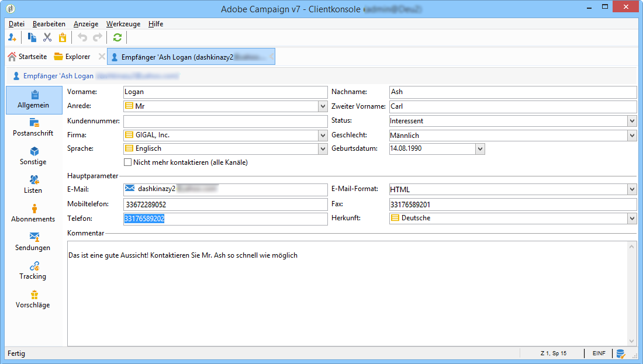The height and width of the screenshot is (364, 643).
Task: Expand the Anrede dropdown
Action: click(x=323, y=106)
